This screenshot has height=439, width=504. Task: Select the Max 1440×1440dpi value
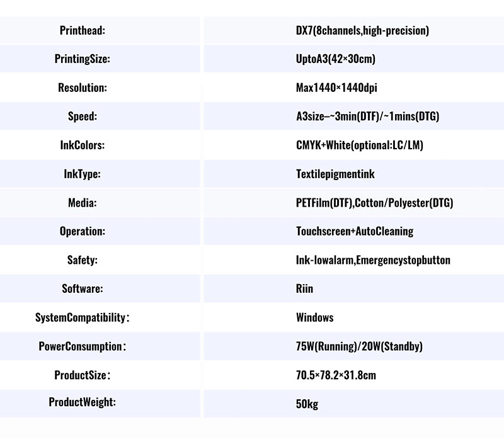click(336, 88)
